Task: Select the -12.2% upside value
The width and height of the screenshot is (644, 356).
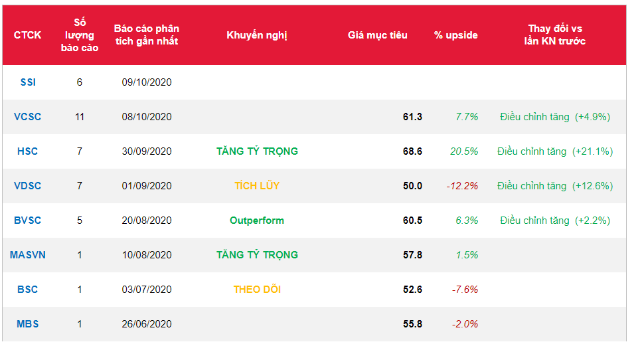Action: pyautogui.click(x=462, y=186)
